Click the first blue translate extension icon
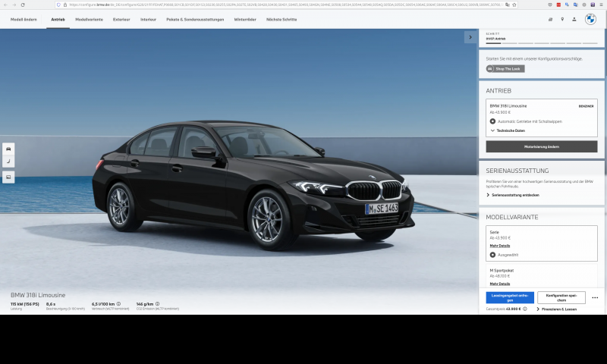Viewport: 607px width, 364px height. coord(567,5)
